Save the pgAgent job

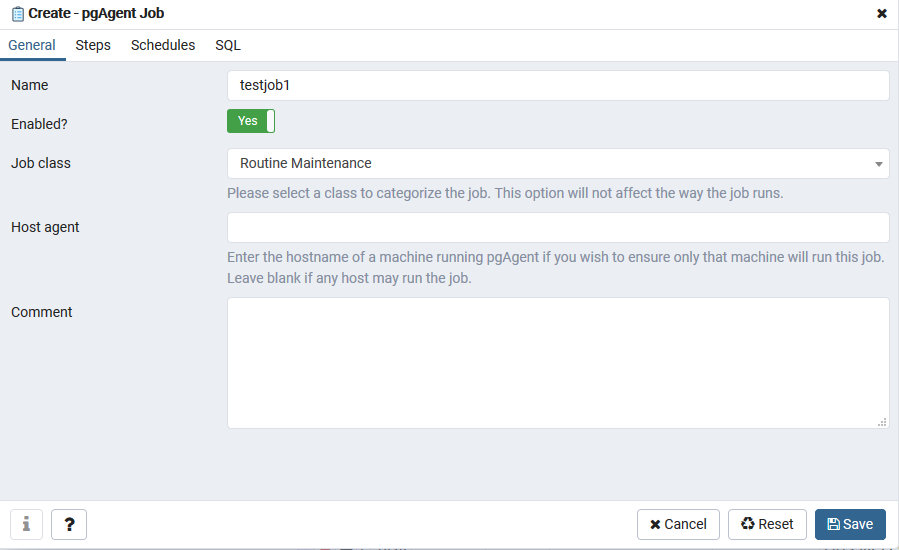click(850, 524)
